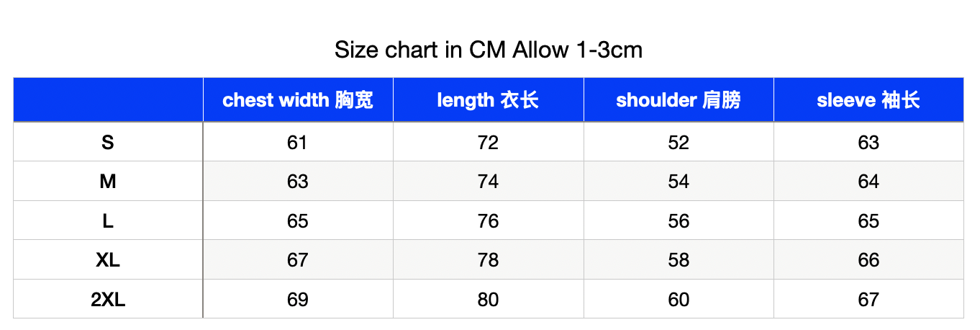Screen dimensions: 980x330
Task: Click the Size chart title text
Action: [489, 50]
